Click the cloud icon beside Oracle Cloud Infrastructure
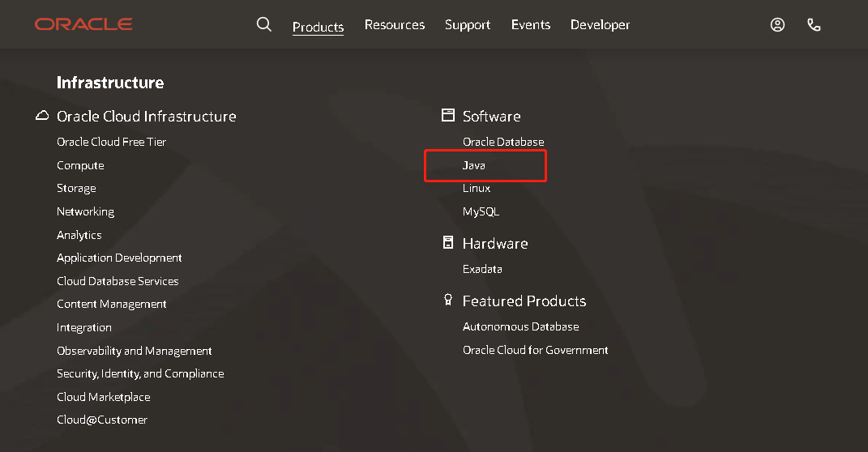868x452 pixels. pyautogui.click(x=42, y=116)
